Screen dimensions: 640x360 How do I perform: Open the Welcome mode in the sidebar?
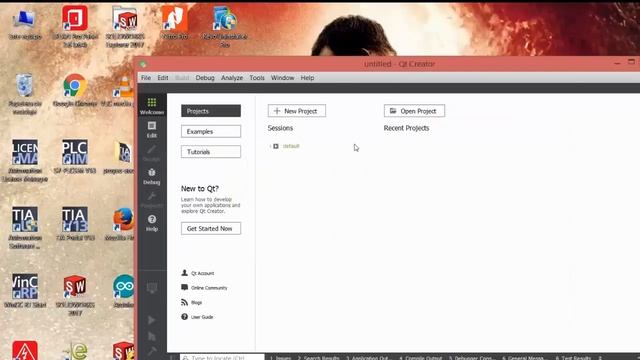coord(152,106)
